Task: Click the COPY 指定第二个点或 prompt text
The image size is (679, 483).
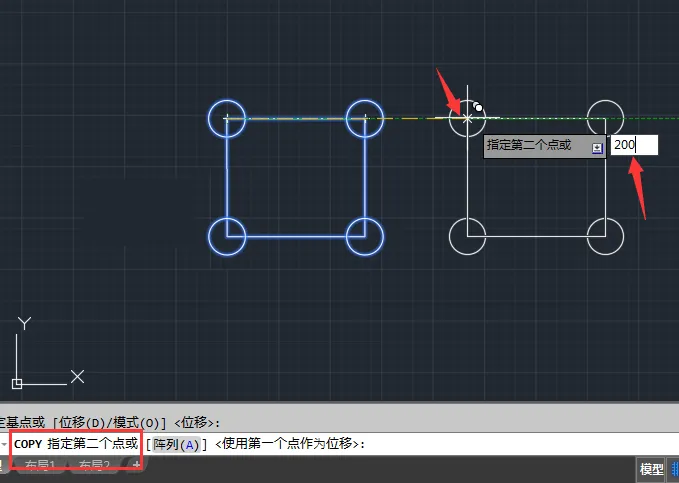Action: [76, 444]
